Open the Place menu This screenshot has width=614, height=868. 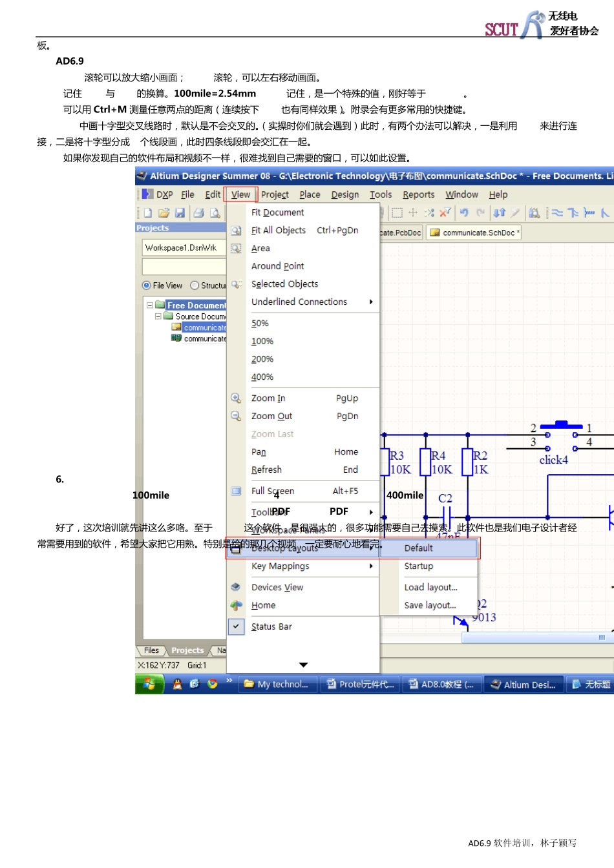coord(310,194)
